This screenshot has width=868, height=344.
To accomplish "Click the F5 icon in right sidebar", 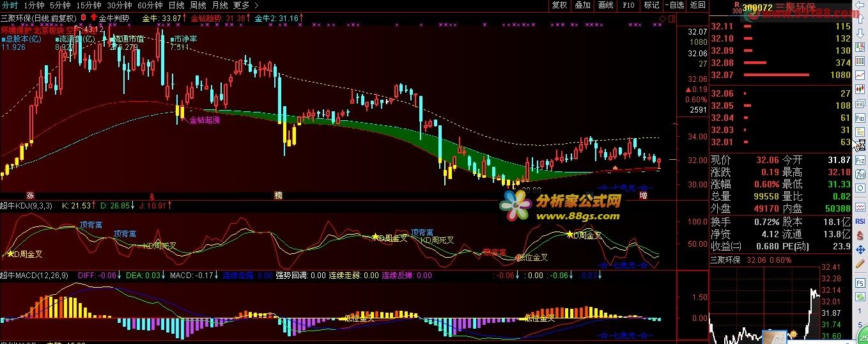I will (x=860, y=283).
